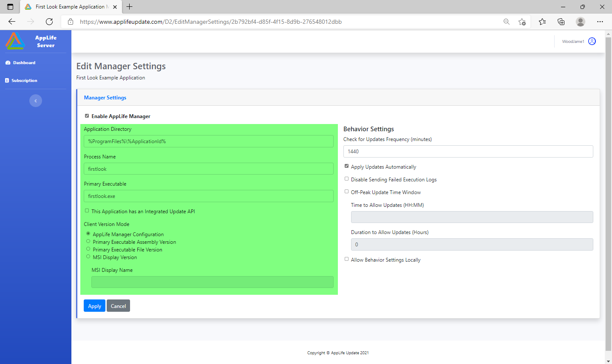Open the browser zoom magnifier icon
The width and height of the screenshot is (612, 364).
pyautogui.click(x=507, y=22)
